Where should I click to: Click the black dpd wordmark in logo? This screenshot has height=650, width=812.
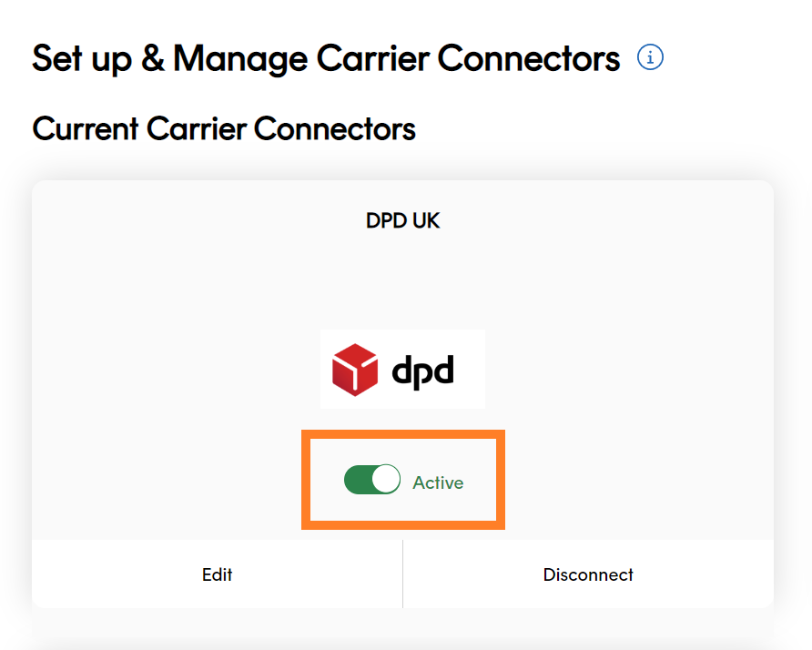(x=422, y=371)
